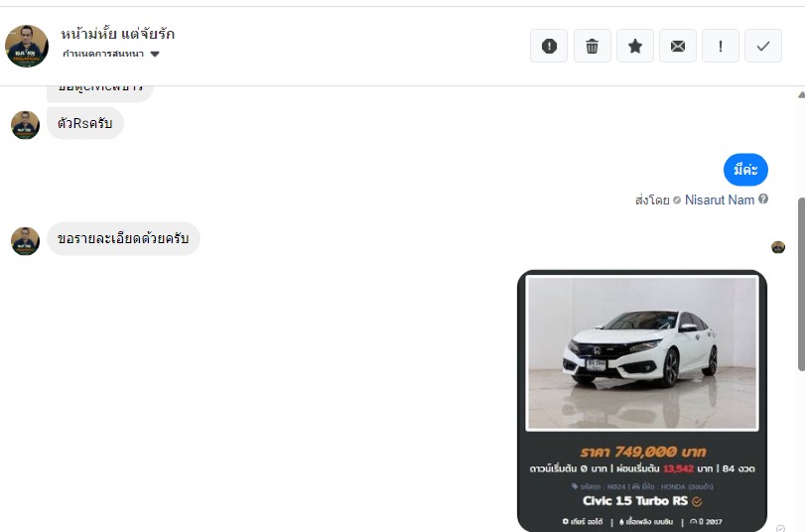Click delivered check icon below car card

tap(780, 528)
